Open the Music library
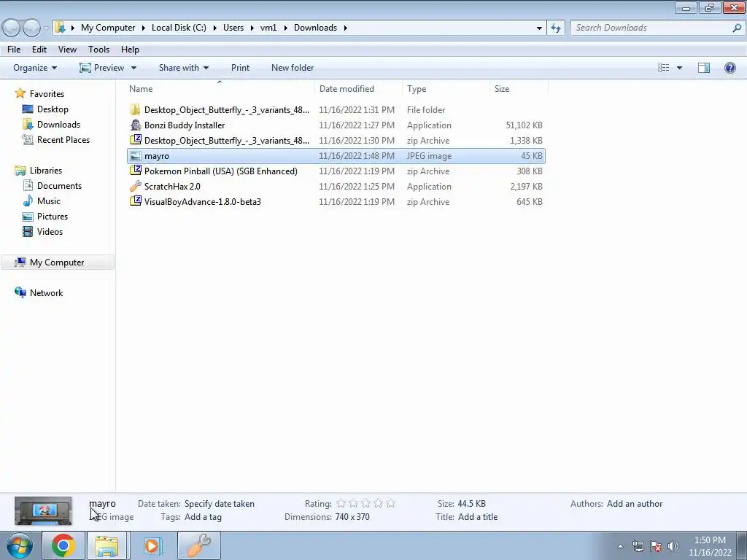 [x=49, y=201]
